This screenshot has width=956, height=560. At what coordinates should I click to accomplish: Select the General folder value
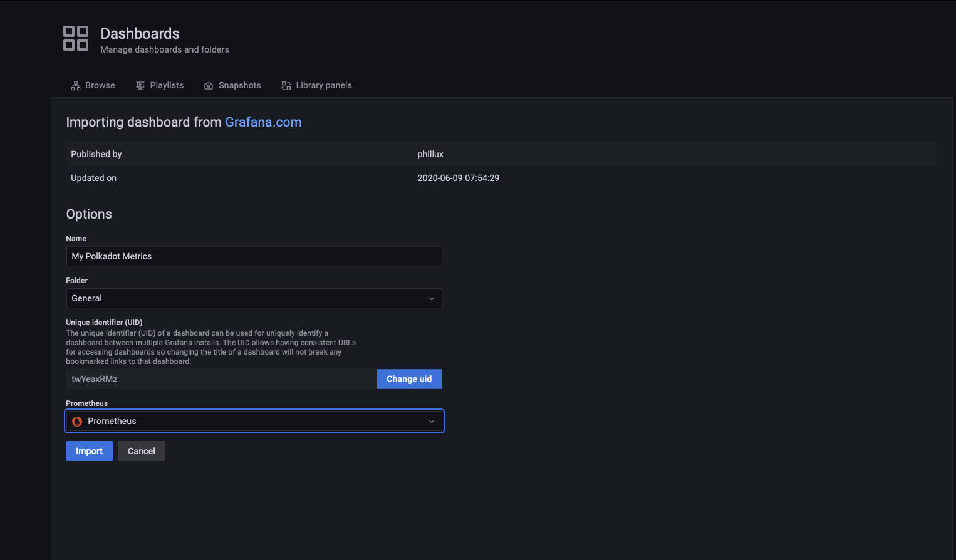(x=87, y=299)
